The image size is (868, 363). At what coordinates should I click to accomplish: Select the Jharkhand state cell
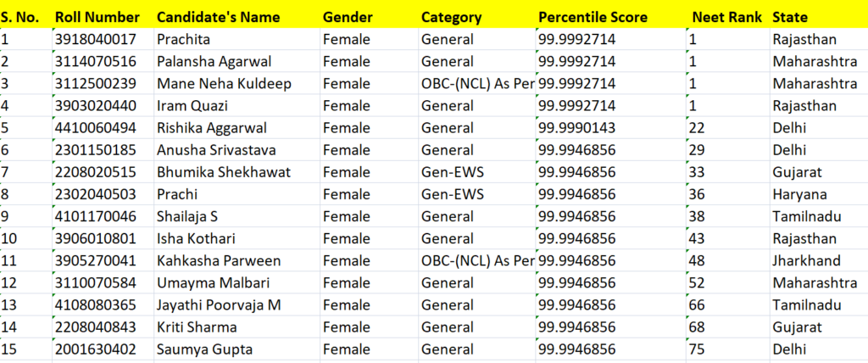pyautogui.click(x=819, y=261)
